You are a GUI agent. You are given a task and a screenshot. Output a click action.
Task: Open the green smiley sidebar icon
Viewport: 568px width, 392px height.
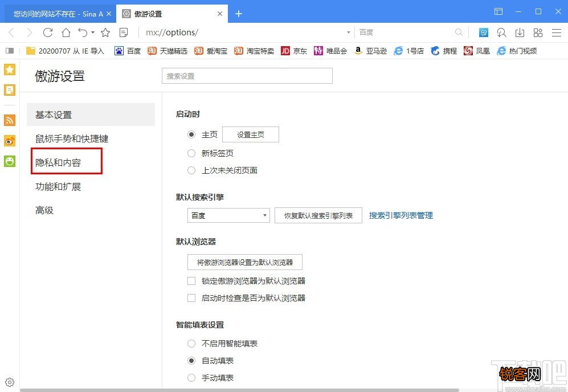point(10,161)
